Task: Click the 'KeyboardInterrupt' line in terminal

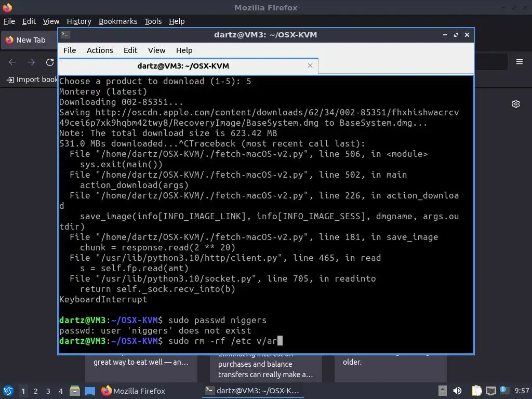Action: point(103,299)
